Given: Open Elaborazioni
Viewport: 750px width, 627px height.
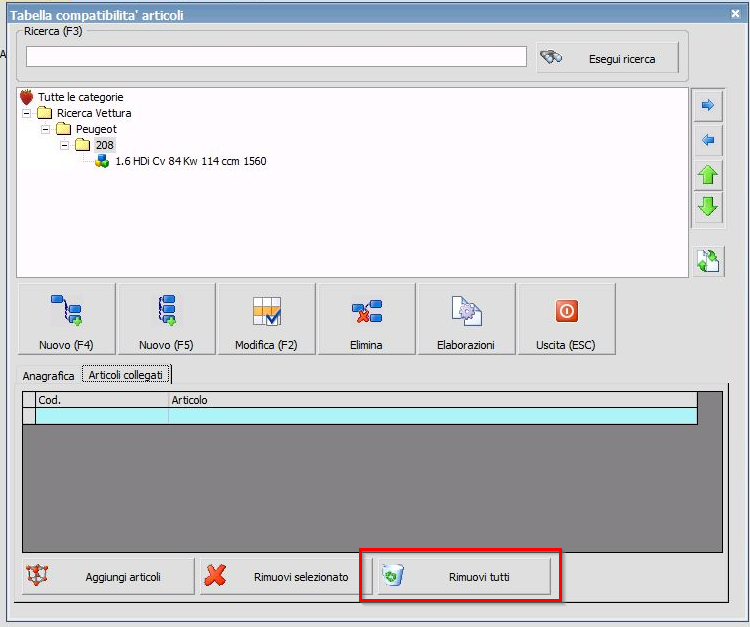Looking at the screenshot, I should [466, 319].
